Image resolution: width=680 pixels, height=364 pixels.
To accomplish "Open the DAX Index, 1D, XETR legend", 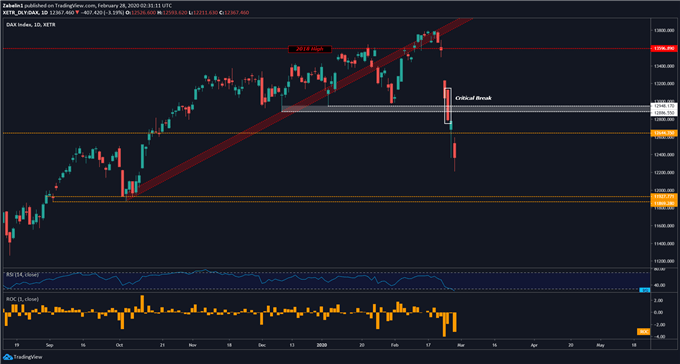I will 31,25.
